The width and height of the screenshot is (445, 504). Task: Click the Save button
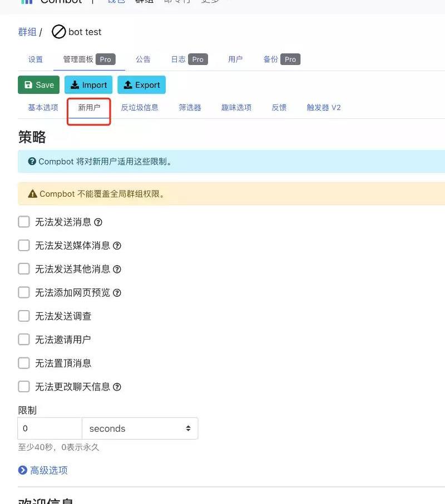(39, 85)
